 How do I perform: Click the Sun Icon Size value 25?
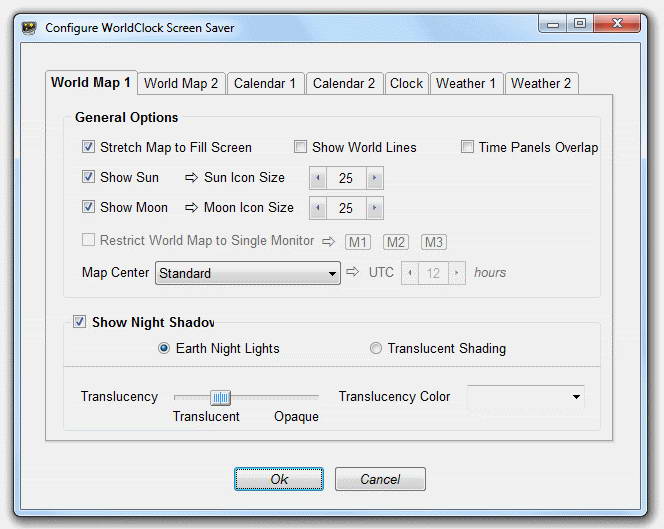pos(346,178)
